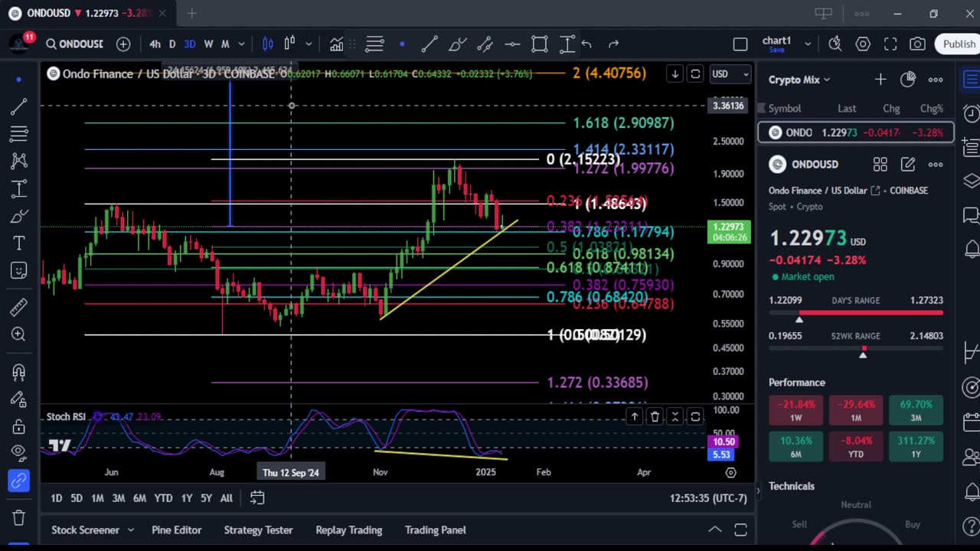
Task: Open the quick search icon in top toolbar
Action: (835, 44)
